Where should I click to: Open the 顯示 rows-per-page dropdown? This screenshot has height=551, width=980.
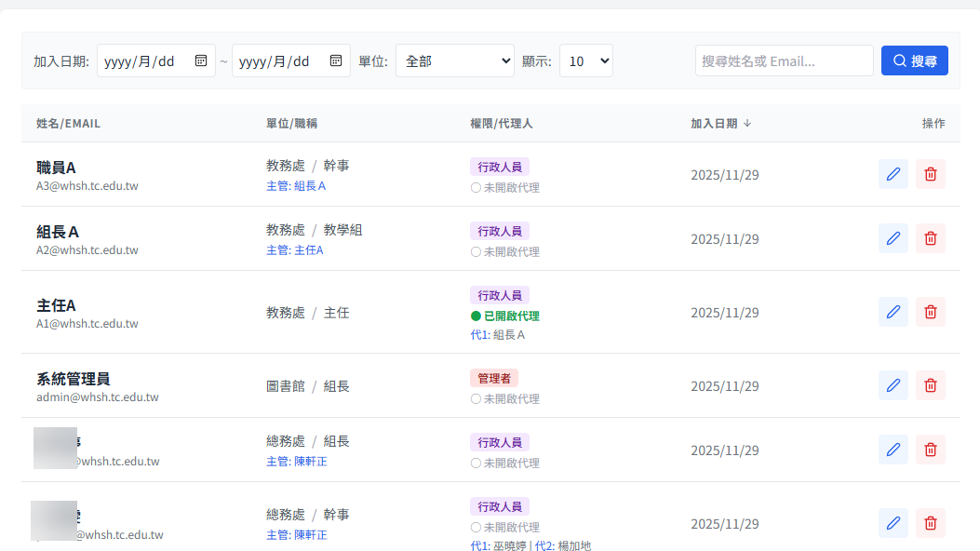[585, 60]
